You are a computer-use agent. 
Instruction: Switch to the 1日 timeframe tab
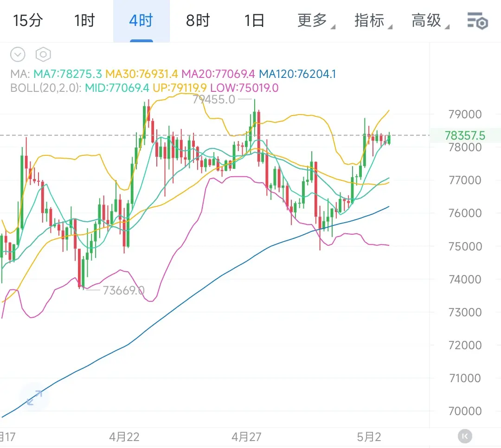254,20
